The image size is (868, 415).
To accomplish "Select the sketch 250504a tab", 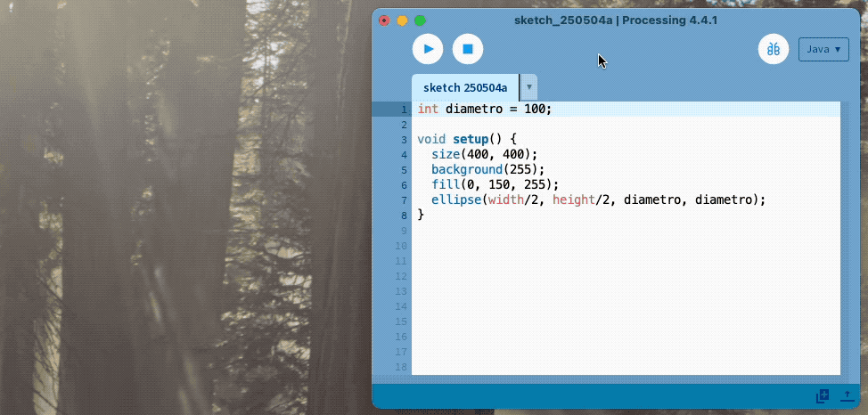I will point(464,87).
